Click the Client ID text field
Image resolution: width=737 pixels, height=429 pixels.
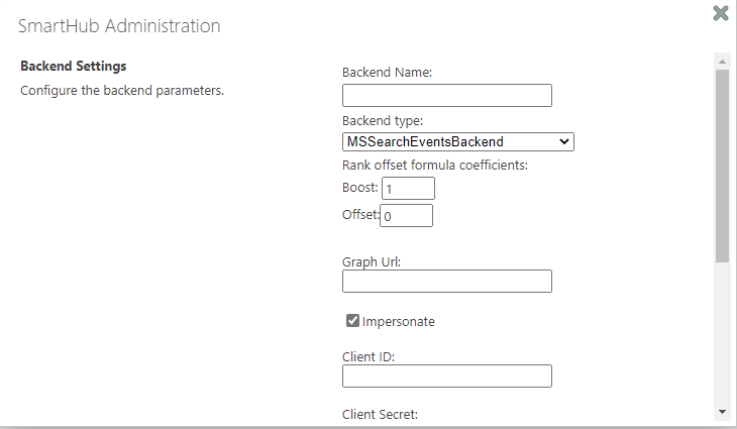coord(447,376)
